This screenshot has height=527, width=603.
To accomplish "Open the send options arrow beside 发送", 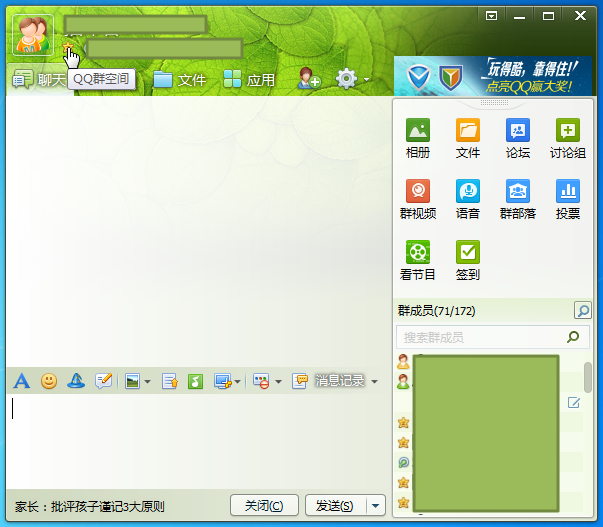I will (376, 505).
